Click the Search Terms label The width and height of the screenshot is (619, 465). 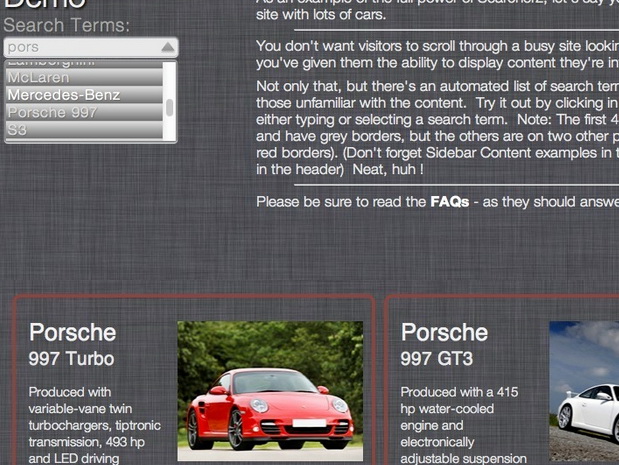(67, 26)
